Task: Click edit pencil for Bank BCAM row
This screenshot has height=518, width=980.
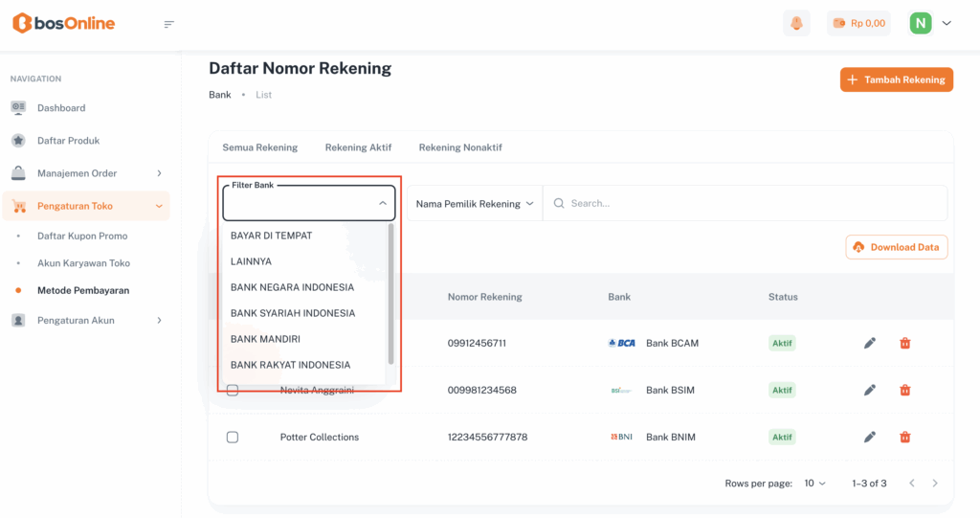Action: (x=870, y=343)
